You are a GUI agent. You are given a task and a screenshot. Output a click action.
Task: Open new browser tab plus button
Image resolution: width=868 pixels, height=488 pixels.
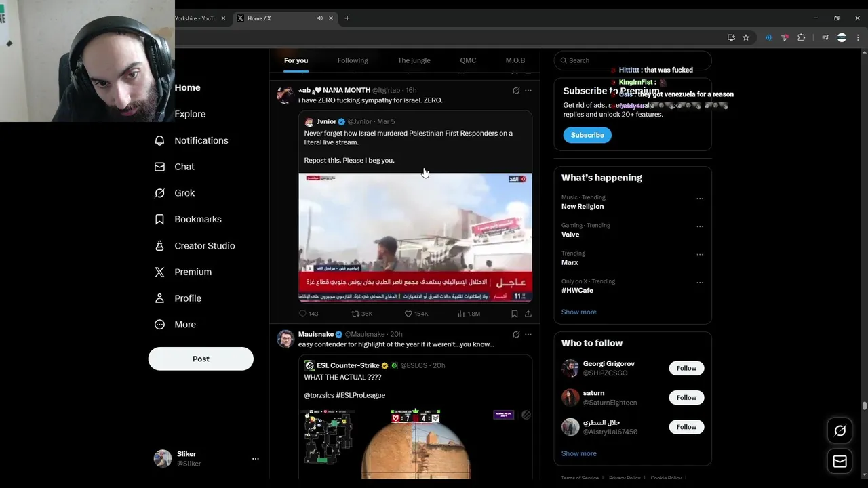(347, 18)
